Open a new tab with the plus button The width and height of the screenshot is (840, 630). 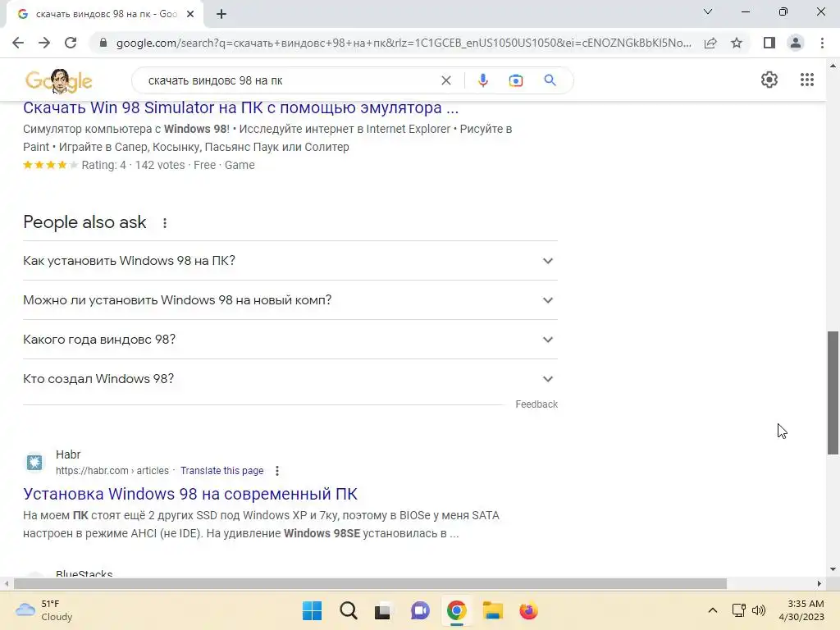221,15
